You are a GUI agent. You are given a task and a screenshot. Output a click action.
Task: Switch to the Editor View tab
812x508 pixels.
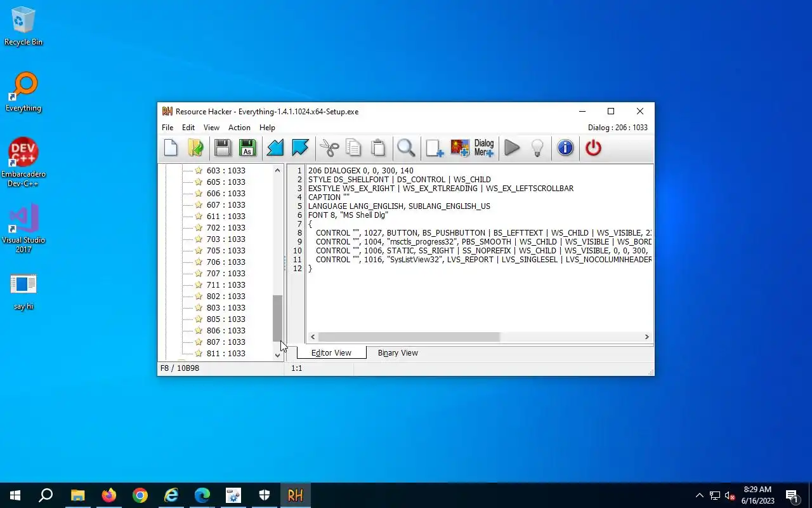[331, 352]
